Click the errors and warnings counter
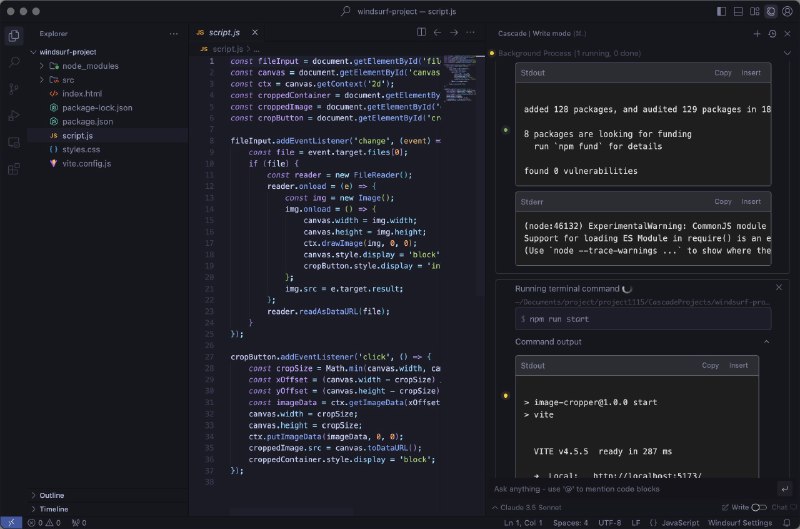800x529 pixels. [x=44, y=523]
